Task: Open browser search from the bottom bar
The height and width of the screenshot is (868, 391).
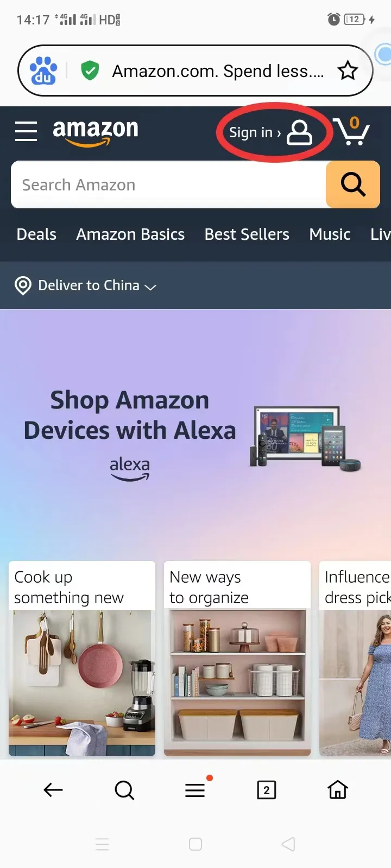Action: coord(124,790)
